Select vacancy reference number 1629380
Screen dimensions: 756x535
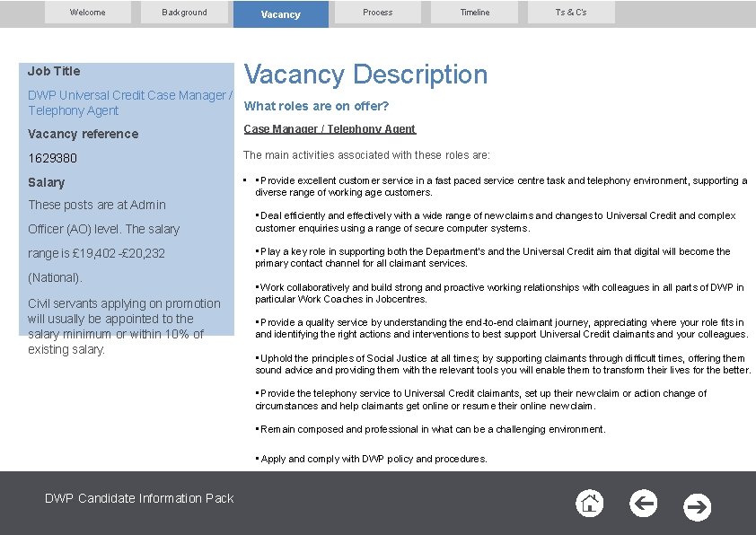[x=53, y=158]
